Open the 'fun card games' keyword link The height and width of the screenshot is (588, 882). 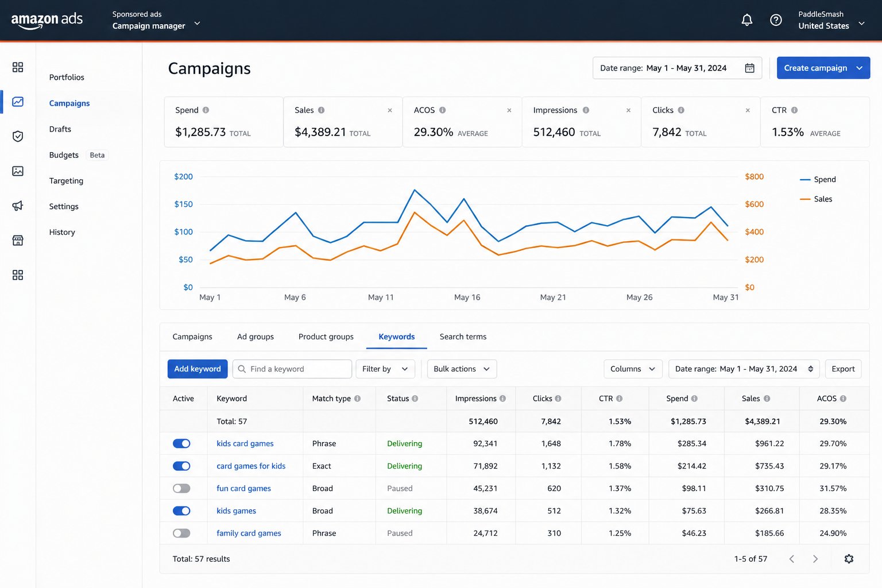pyautogui.click(x=243, y=488)
